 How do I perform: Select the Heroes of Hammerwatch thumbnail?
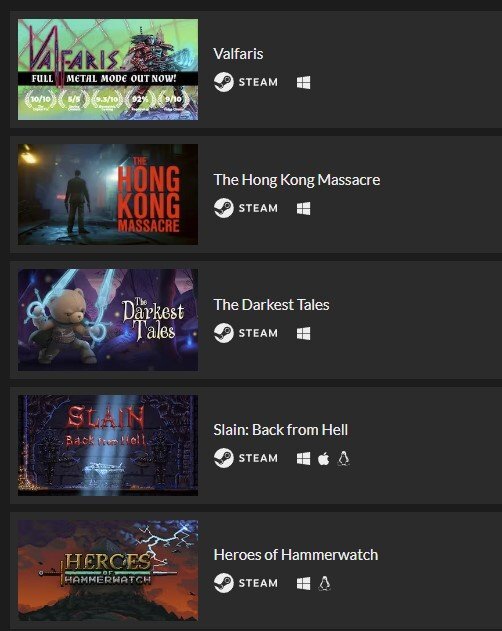point(108,570)
